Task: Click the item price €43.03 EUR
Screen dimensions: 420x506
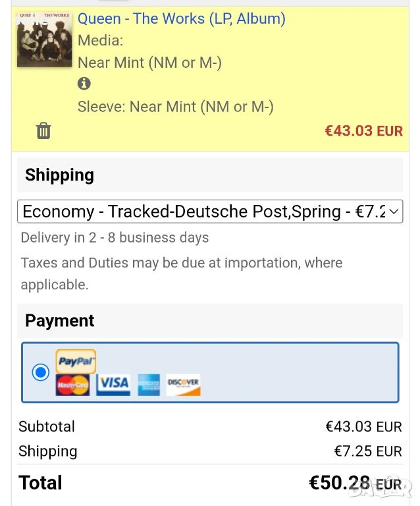Action: click(x=363, y=130)
